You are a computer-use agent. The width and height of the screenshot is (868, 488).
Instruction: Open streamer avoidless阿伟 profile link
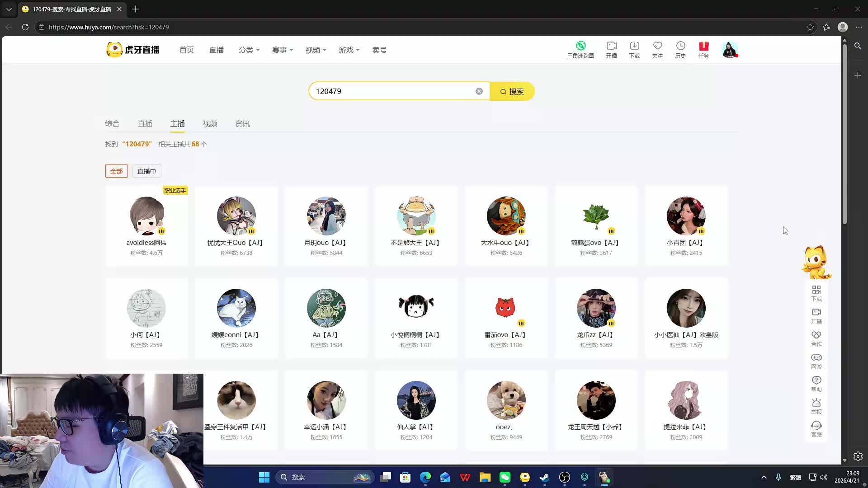[x=146, y=243]
